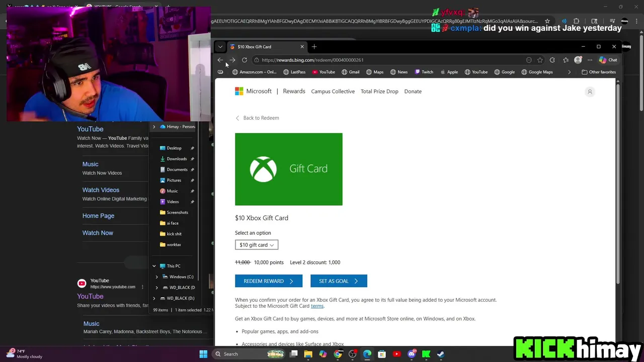Collapse the This PC tree node
This screenshot has height=362, width=644.
tap(154, 266)
